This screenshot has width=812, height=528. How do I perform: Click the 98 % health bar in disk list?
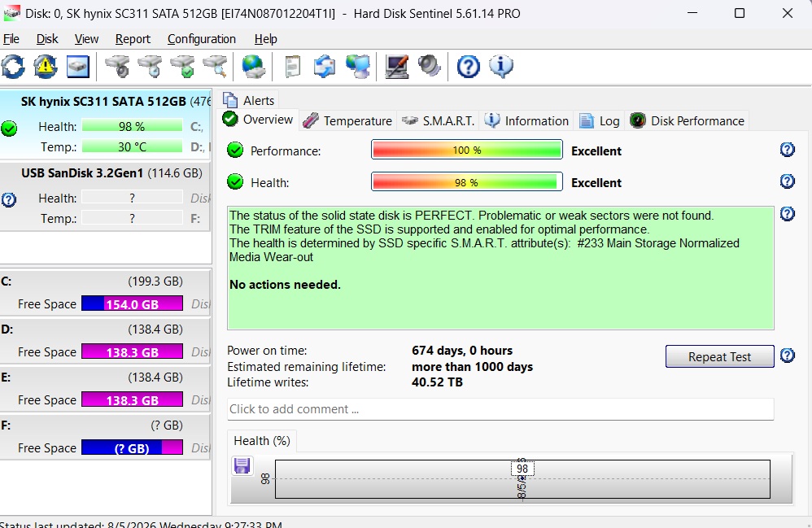[x=132, y=126]
